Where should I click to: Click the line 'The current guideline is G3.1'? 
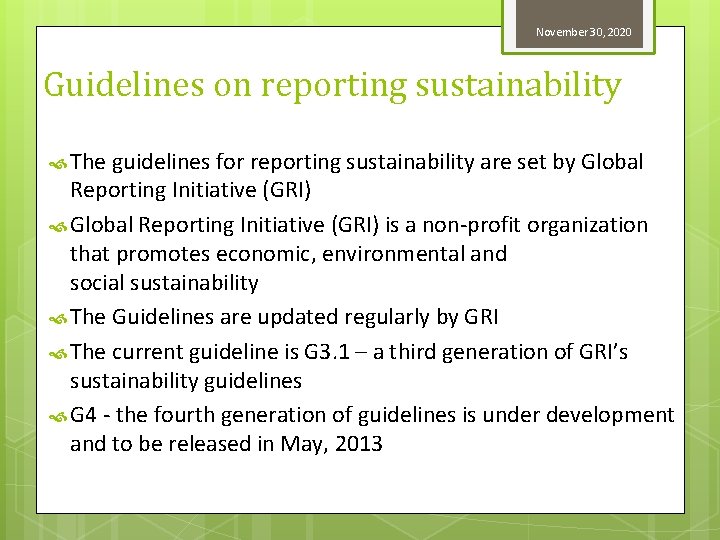209,352
